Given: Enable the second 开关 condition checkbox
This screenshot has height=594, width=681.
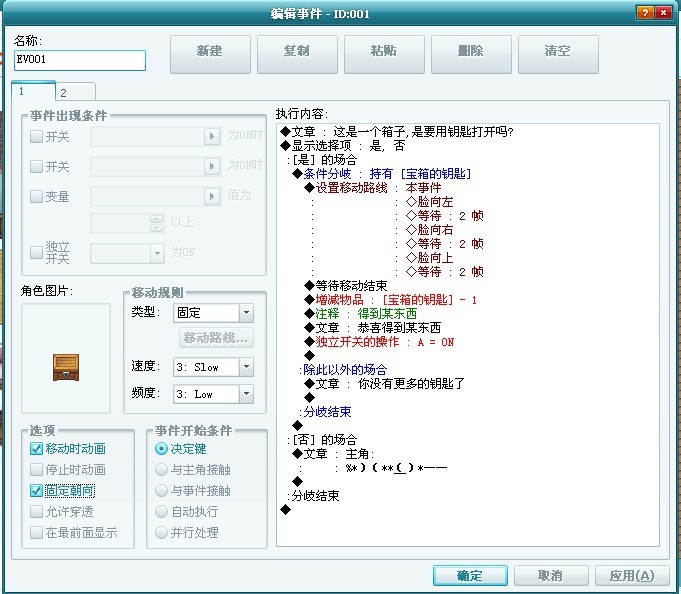Looking at the screenshot, I should 36,166.
